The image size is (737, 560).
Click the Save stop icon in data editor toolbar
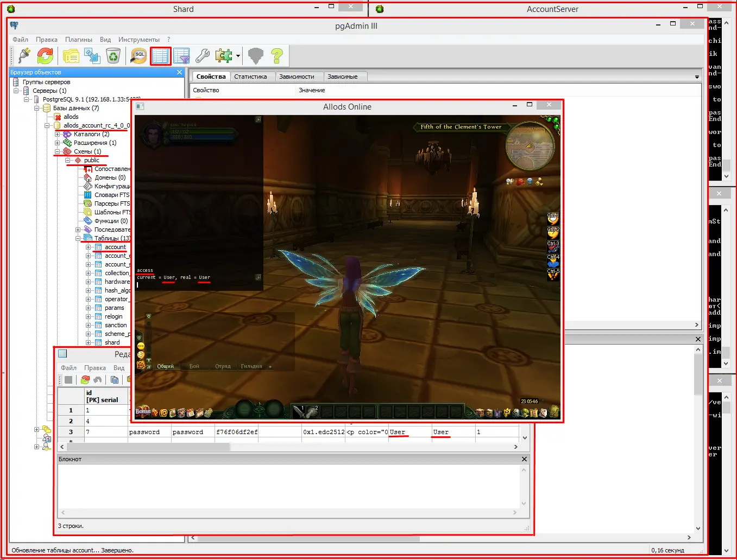click(68, 380)
